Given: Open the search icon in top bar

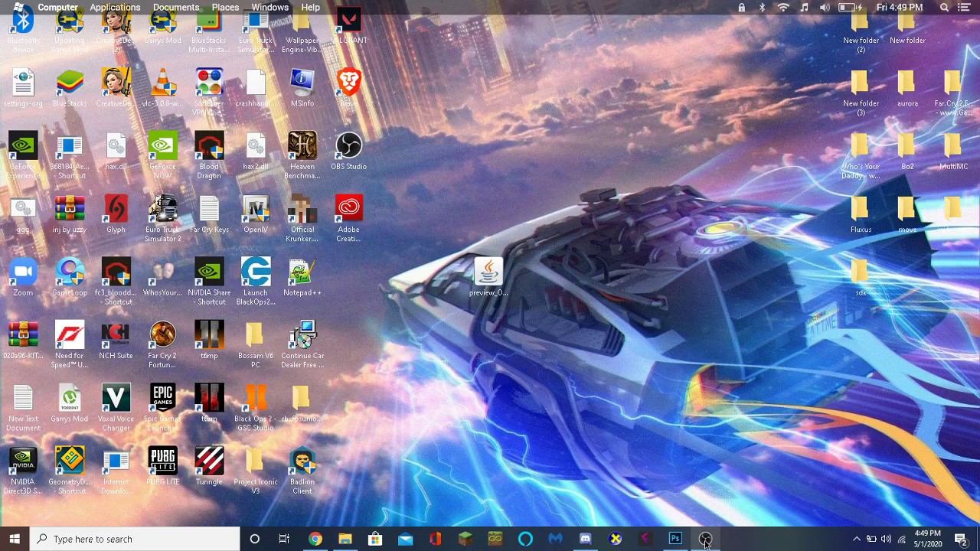Looking at the screenshot, I should [x=945, y=8].
